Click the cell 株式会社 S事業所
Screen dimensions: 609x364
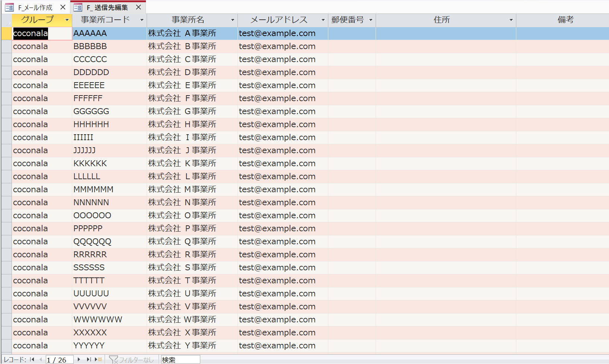click(x=192, y=268)
